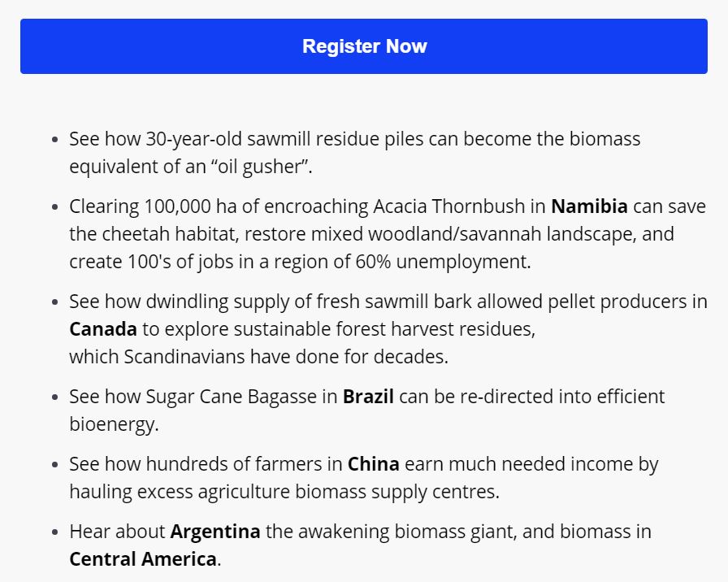Image resolution: width=728 pixels, height=582 pixels.
Task: Click the bold word Argentina
Action: (x=215, y=532)
